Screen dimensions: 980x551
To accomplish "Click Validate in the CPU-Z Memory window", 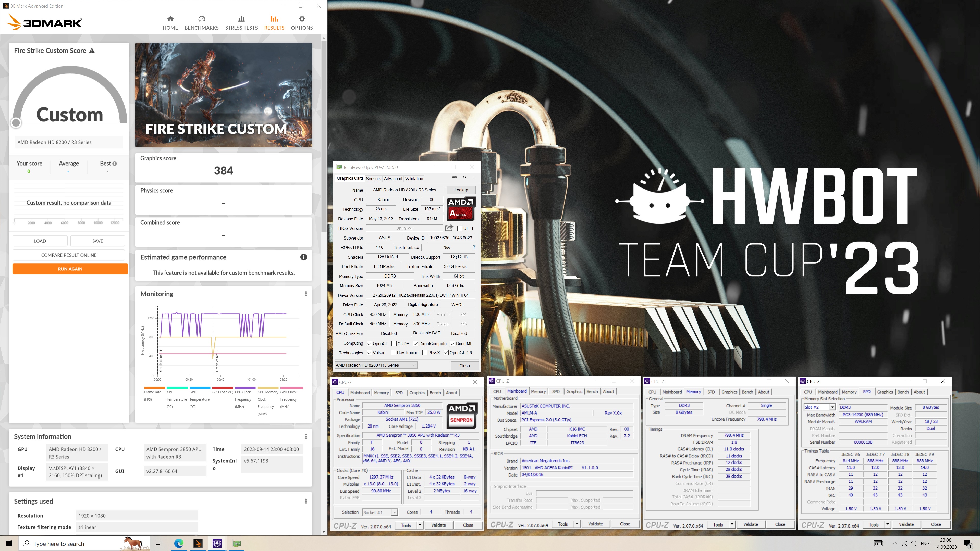I will 750,524.
